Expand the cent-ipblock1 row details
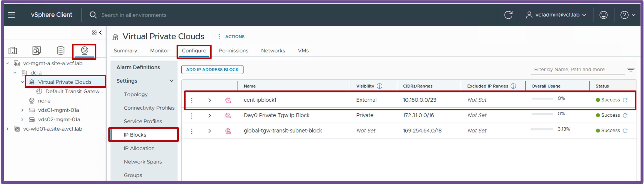Screen dimensions: 644x184 click(x=210, y=100)
